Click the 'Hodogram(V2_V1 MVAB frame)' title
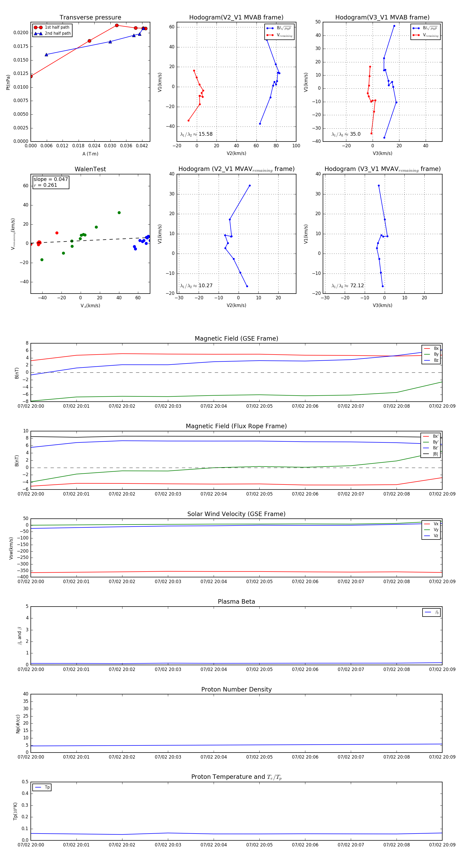 [x=236, y=18]
